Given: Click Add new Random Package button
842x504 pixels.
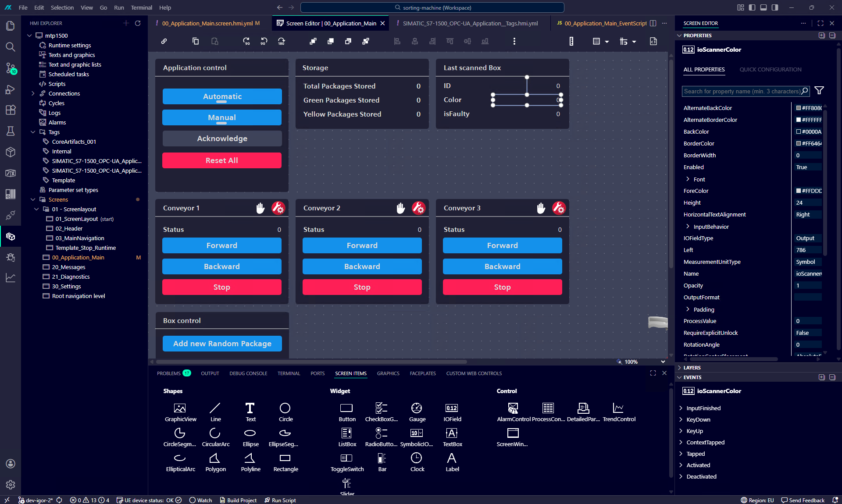Looking at the screenshot, I should point(222,344).
